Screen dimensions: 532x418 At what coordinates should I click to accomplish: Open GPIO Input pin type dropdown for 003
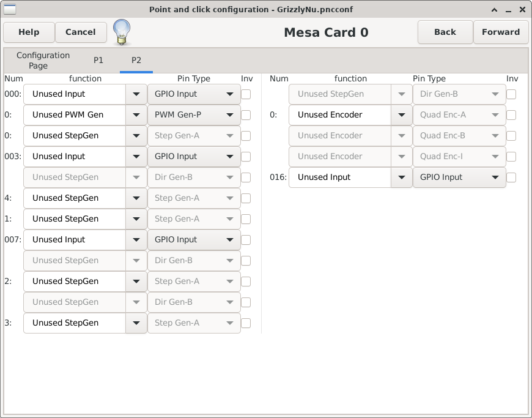click(x=194, y=157)
